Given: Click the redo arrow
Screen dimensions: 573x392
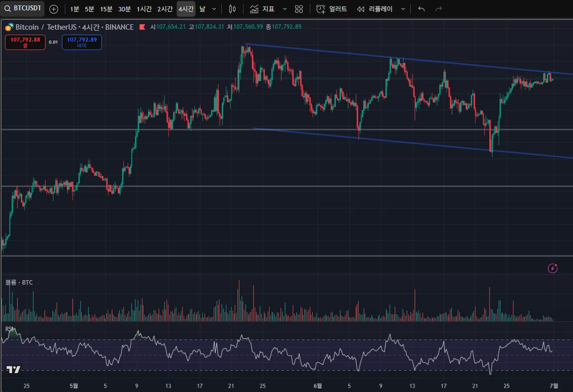Looking at the screenshot, I should tap(438, 9).
